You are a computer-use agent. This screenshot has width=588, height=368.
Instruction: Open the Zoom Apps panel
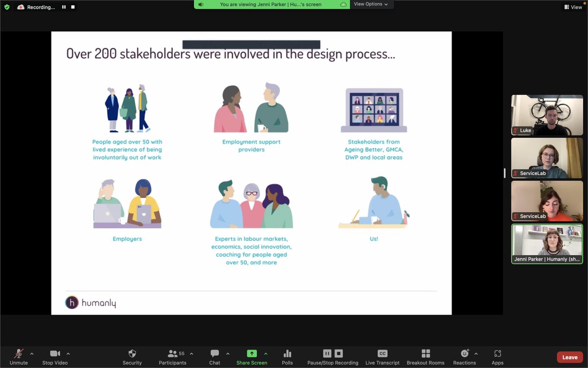[x=497, y=357]
